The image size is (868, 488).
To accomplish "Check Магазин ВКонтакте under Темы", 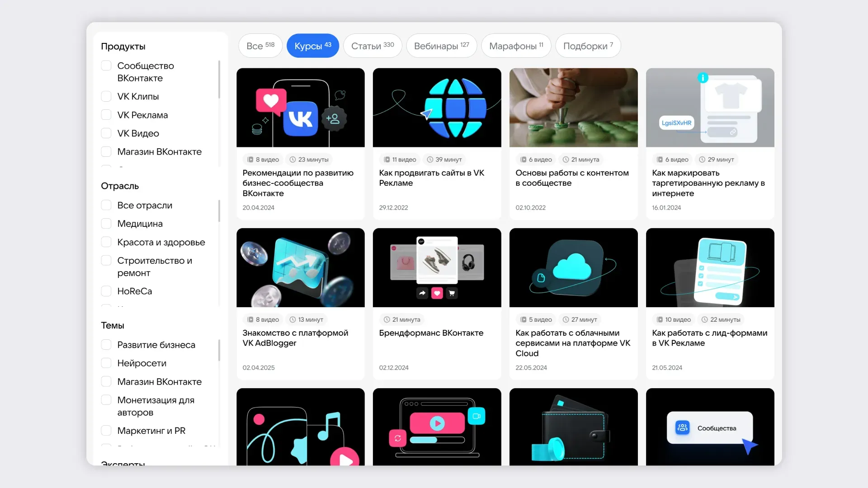I will 106,382.
